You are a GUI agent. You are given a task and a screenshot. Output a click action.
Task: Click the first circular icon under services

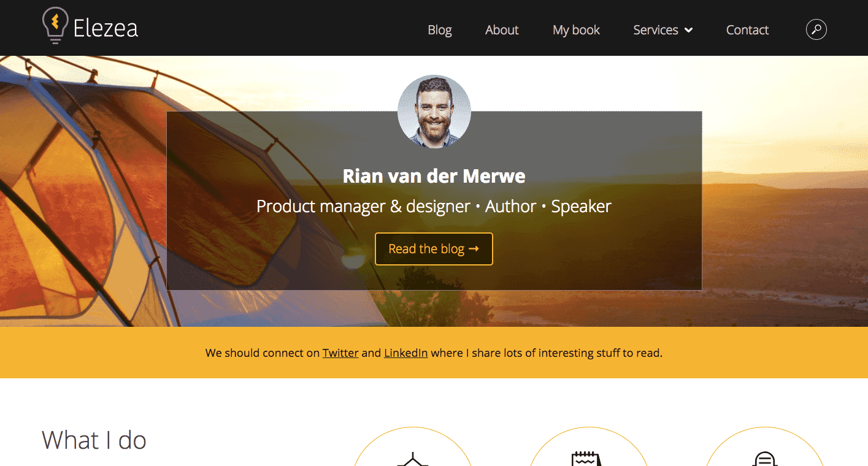pos(413,446)
